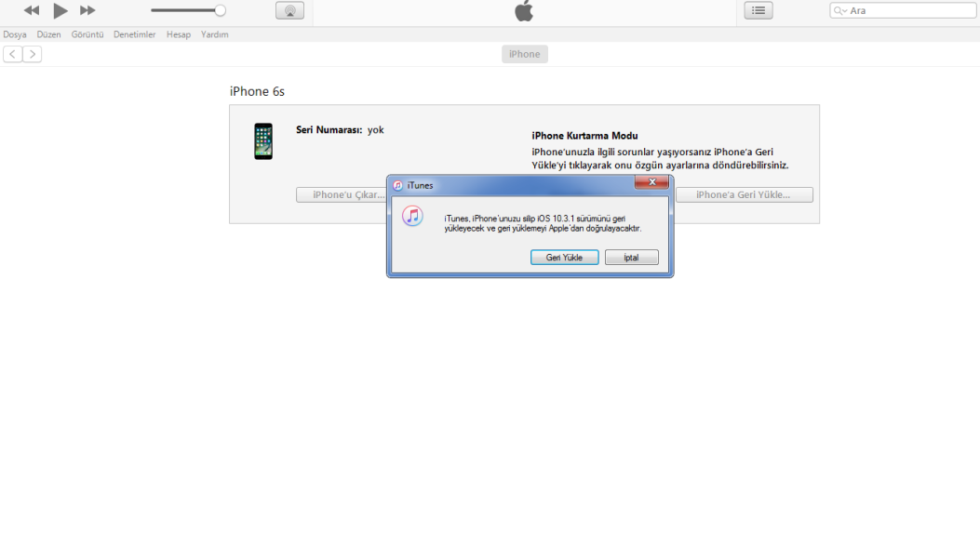Click the back navigation arrow
Screen dimensions: 980x558
[x=12, y=54]
